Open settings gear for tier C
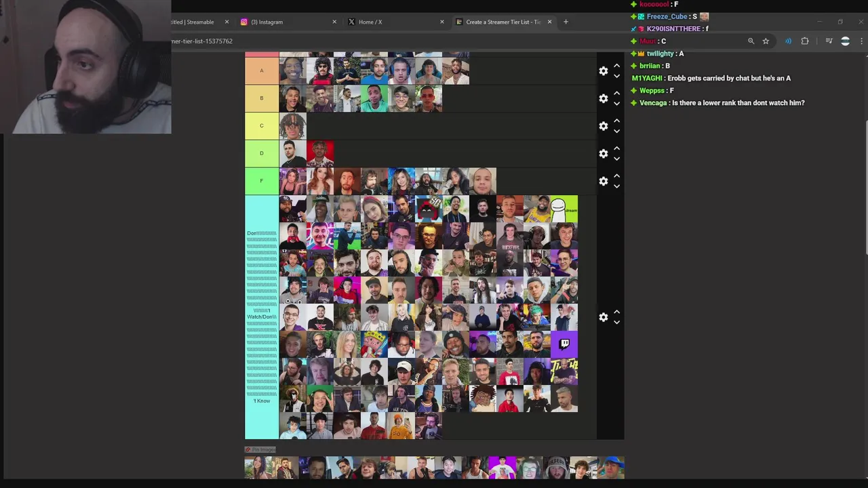 click(x=604, y=126)
